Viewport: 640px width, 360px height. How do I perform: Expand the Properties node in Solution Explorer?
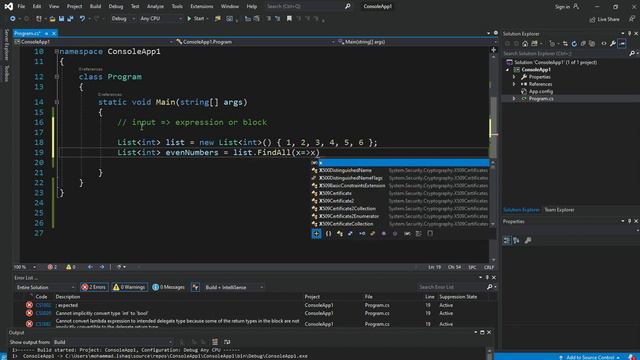point(514,77)
